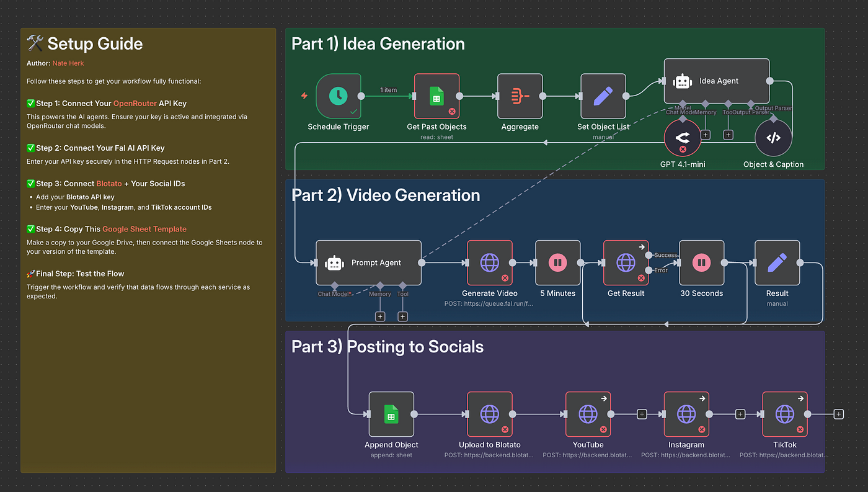Select the "Part 2) Video Generation" heading
The height and width of the screenshot is (492, 868).
click(x=386, y=195)
